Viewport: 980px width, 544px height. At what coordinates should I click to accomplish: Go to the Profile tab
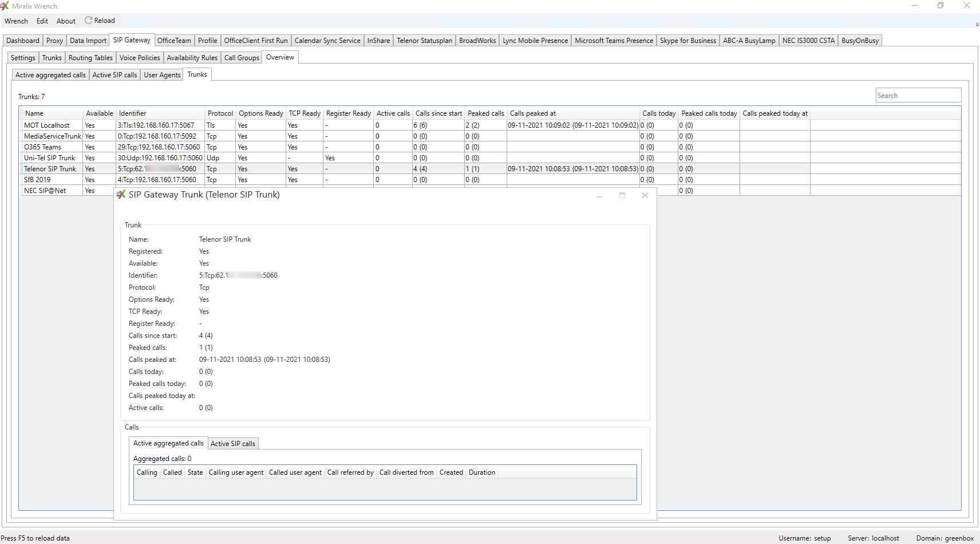(x=207, y=41)
